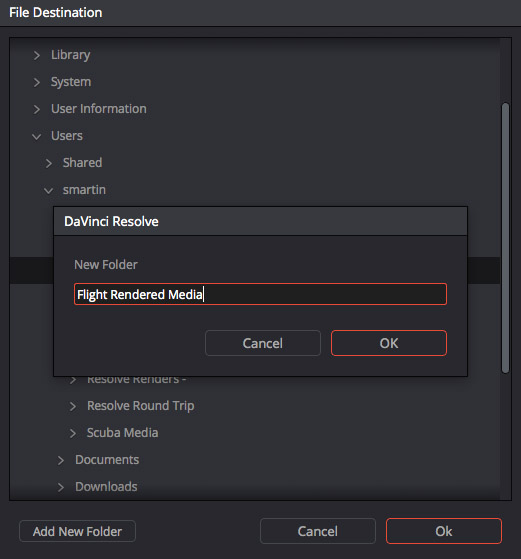Expand the Scuba Media folder chevron
The width and height of the screenshot is (521, 559).
coord(73,433)
